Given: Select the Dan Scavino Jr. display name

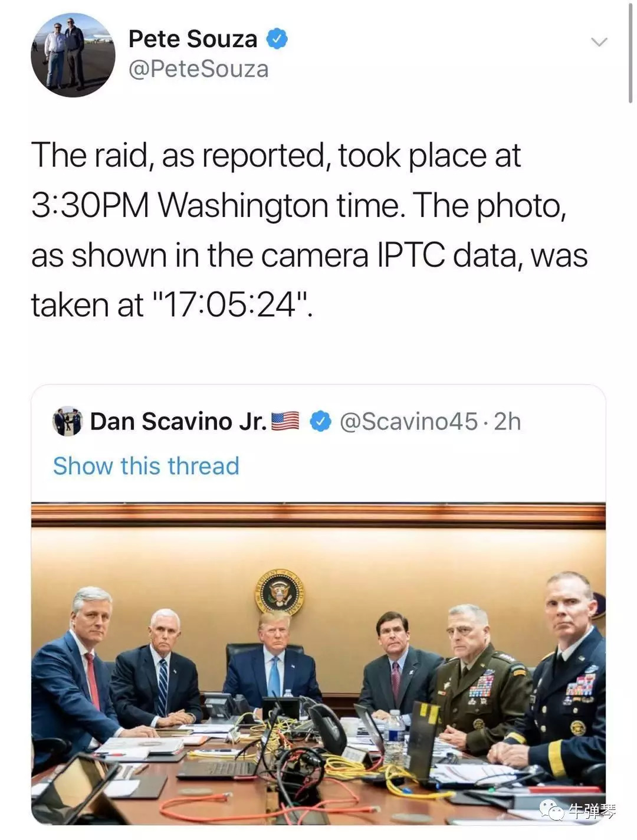Looking at the screenshot, I should tap(178, 421).
